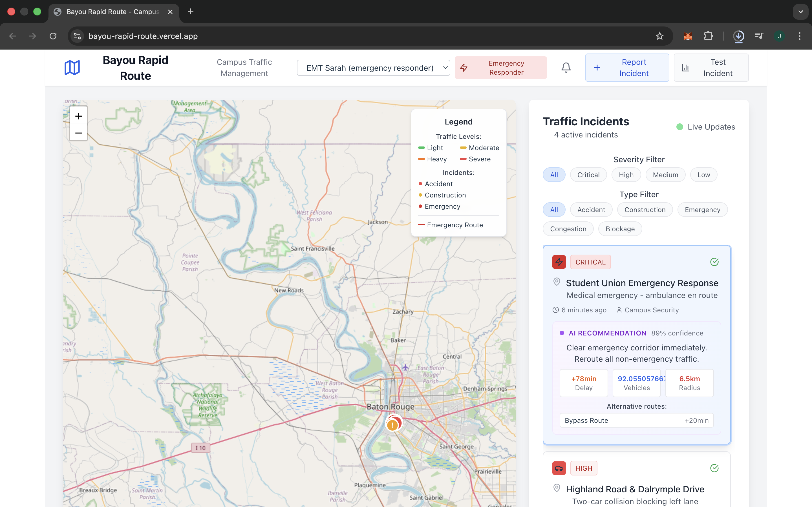Click the notification bell icon

click(x=566, y=68)
